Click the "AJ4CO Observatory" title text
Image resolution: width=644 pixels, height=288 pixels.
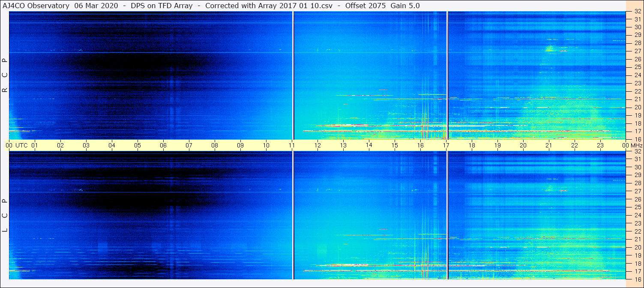point(36,6)
